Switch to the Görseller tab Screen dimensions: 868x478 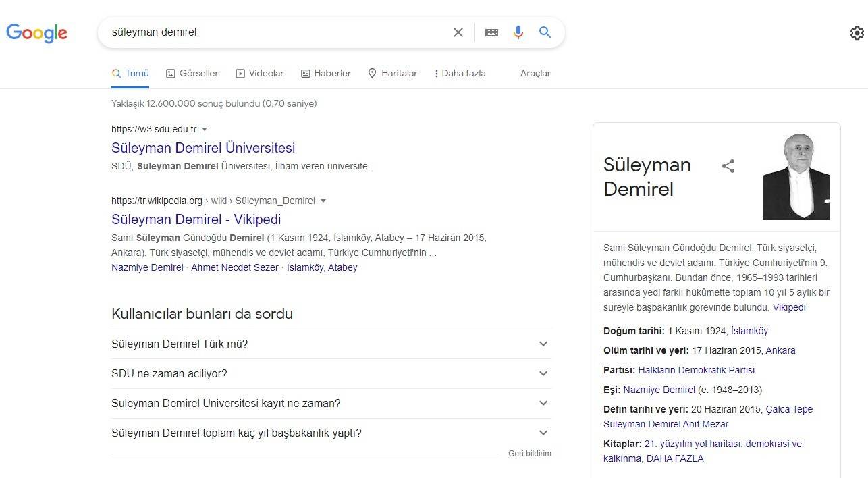(192, 73)
